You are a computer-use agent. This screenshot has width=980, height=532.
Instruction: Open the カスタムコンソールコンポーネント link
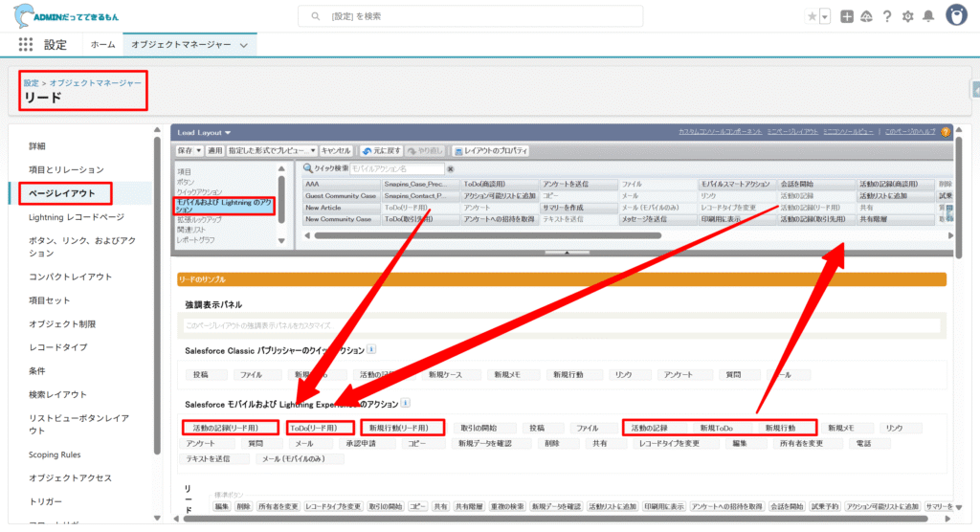click(x=720, y=132)
